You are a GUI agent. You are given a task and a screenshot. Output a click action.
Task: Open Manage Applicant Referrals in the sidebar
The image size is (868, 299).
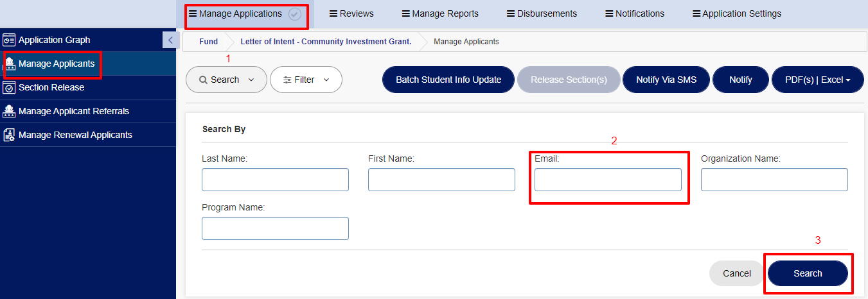coord(88,111)
